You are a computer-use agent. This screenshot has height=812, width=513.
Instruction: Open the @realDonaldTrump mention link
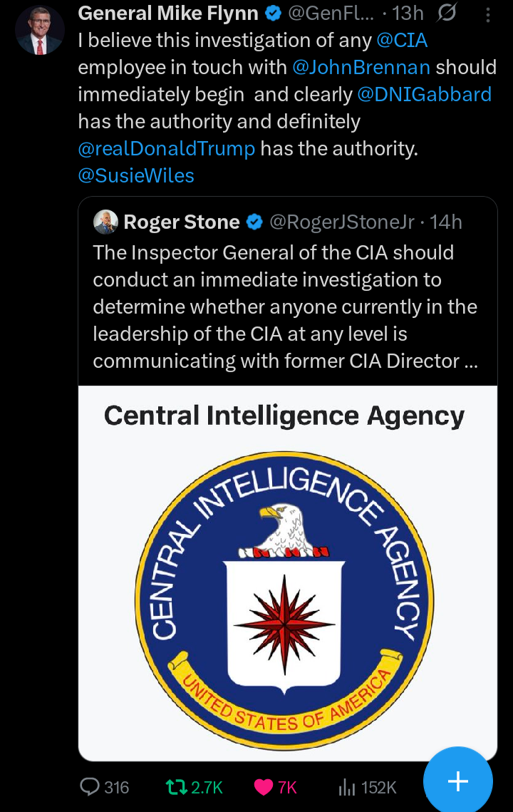coord(167,148)
